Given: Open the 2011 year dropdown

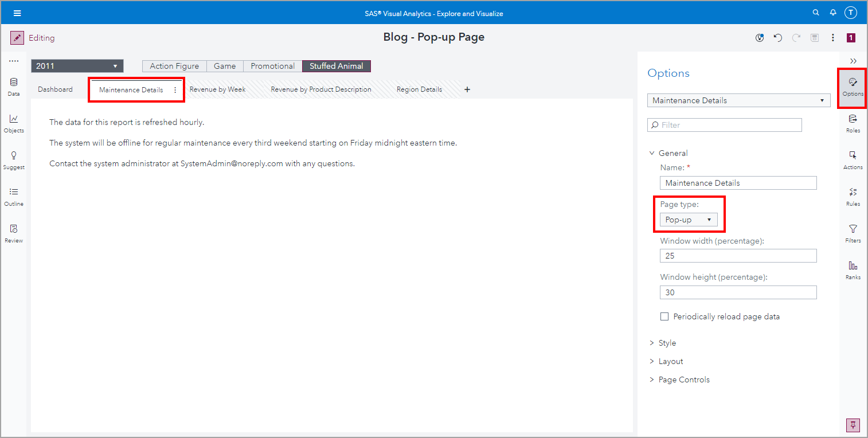Looking at the screenshot, I should tap(77, 66).
